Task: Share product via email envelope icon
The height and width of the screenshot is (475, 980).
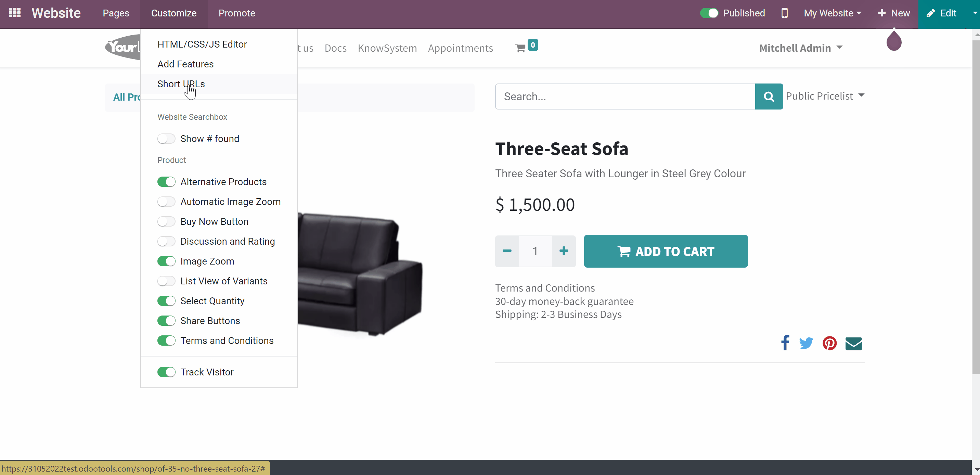Action: 853,343
